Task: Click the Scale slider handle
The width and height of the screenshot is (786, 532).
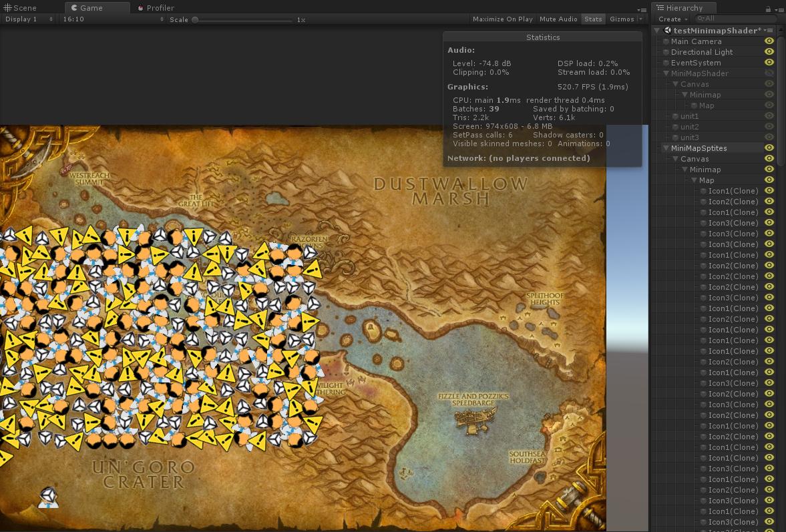Action: pyautogui.click(x=195, y=20)
